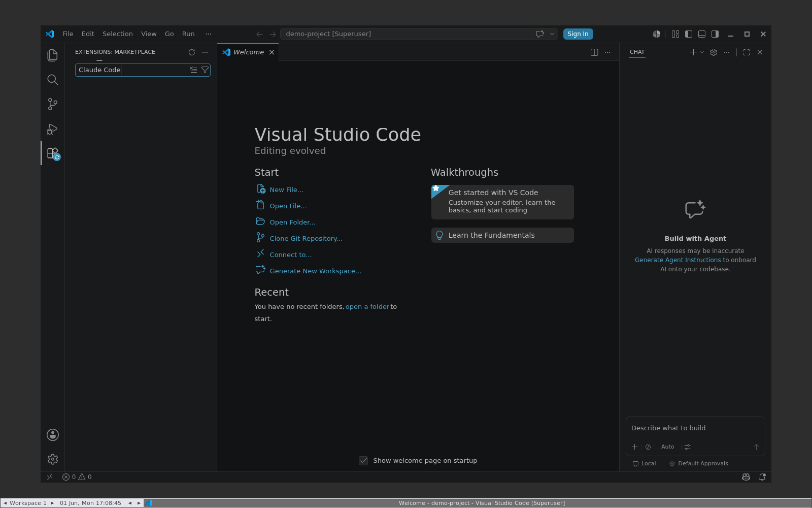812x508 pixels.
Task: Open the Go menu
Action: coord(170,34)
